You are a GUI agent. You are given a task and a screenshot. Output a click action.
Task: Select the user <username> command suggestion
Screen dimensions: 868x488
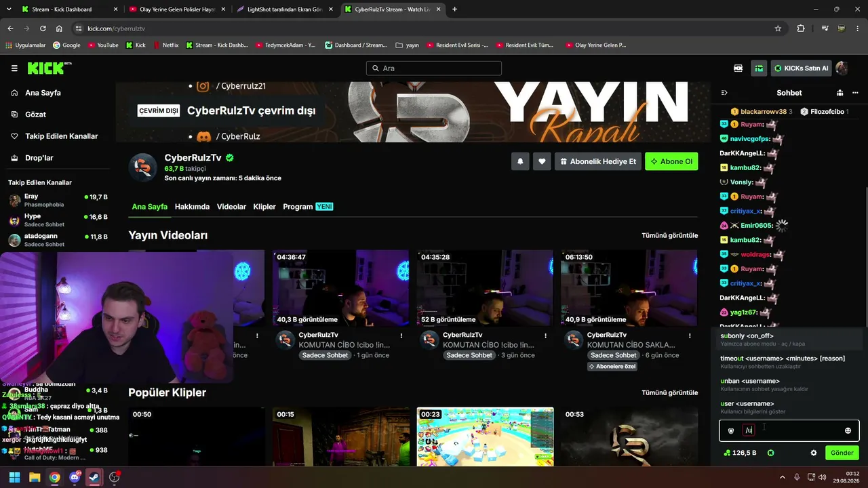tap(789, 407)
